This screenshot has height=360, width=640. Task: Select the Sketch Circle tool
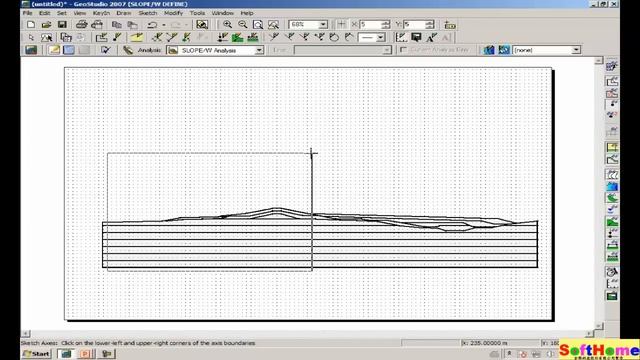[x=334, y=38]
